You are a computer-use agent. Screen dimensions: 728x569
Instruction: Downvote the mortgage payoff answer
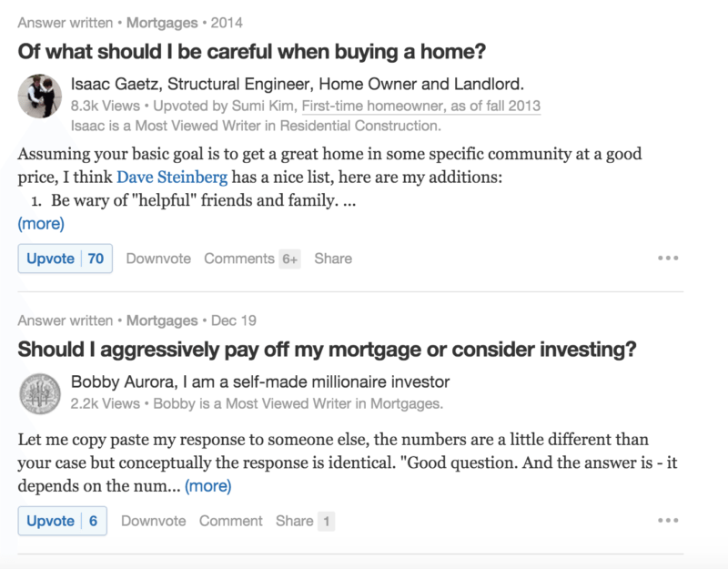click(153, 520)
